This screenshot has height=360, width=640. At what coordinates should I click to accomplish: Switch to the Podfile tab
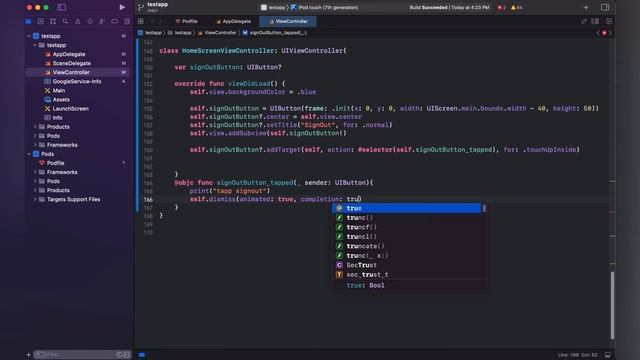187,21
